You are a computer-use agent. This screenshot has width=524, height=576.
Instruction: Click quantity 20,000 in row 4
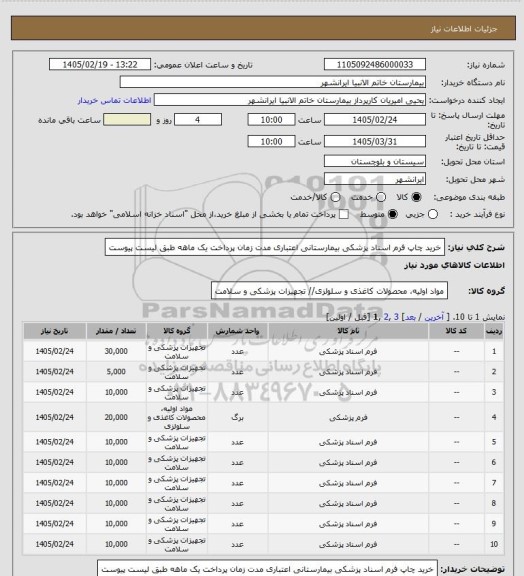[x=116, y=417]
